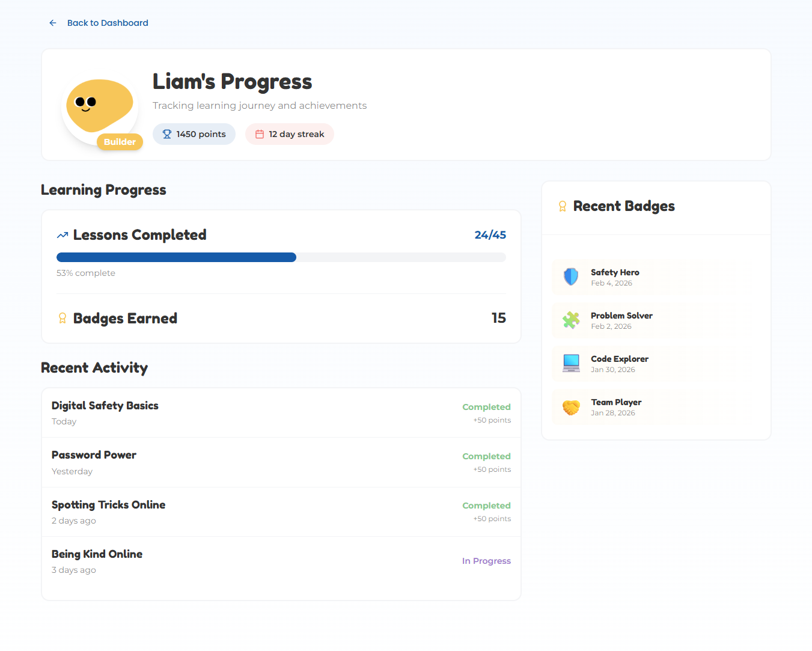Click the 1450 points pill
Image resolution: width=812 pixels, height=651 pixels.
pos(194,134)
